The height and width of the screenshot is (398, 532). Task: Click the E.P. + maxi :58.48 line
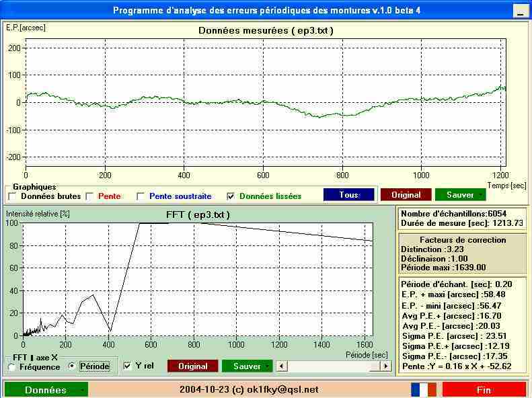click(453, 294)
